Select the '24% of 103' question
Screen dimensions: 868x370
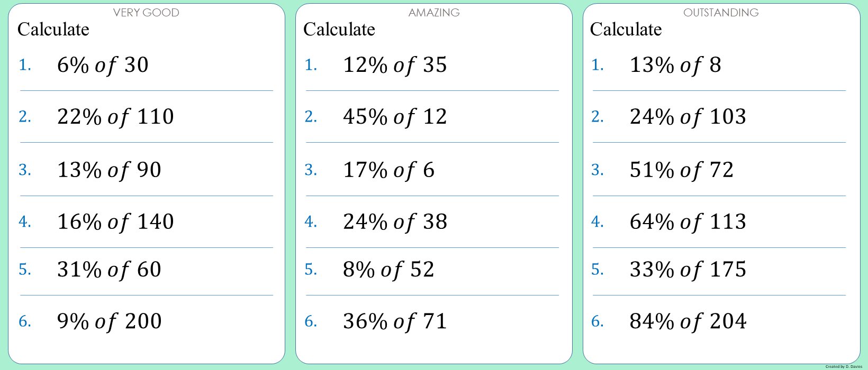[688, 117]
